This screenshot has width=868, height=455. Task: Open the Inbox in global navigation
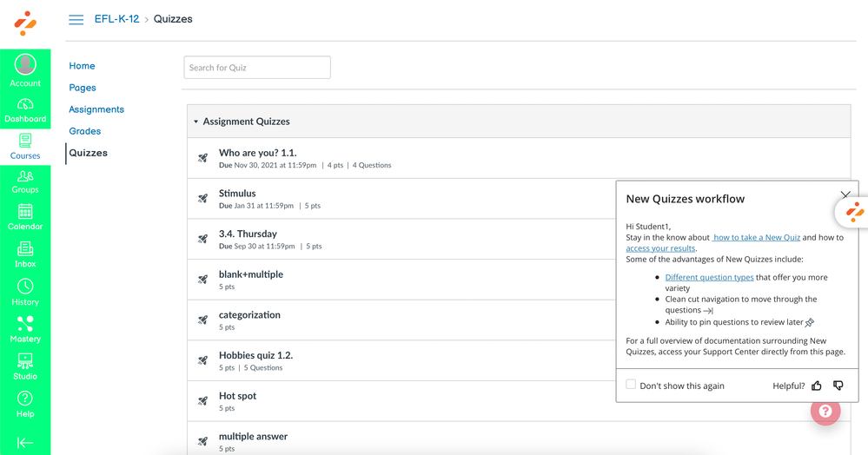click(x=25, y=254)
